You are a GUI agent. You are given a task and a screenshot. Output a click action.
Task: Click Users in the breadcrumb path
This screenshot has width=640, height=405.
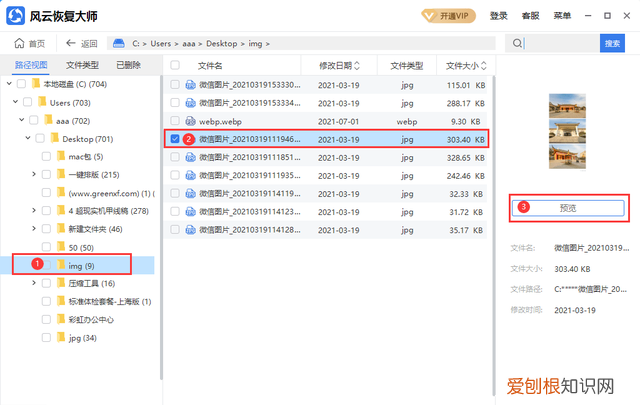161,43
